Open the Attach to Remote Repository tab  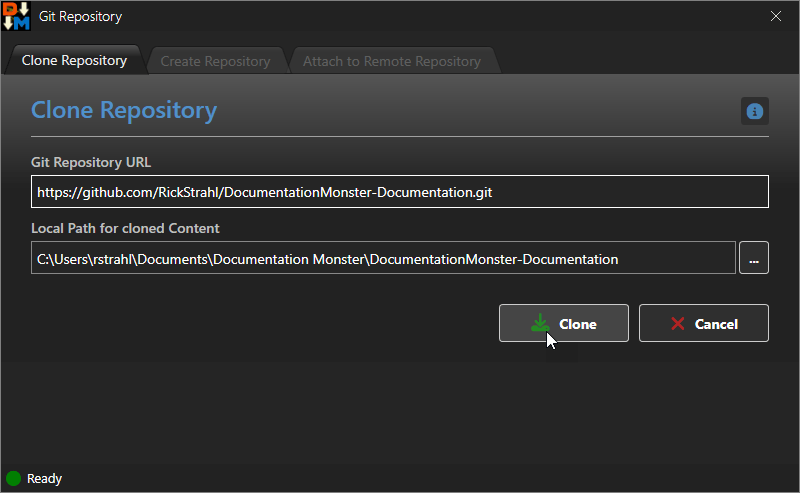[392, 61]
